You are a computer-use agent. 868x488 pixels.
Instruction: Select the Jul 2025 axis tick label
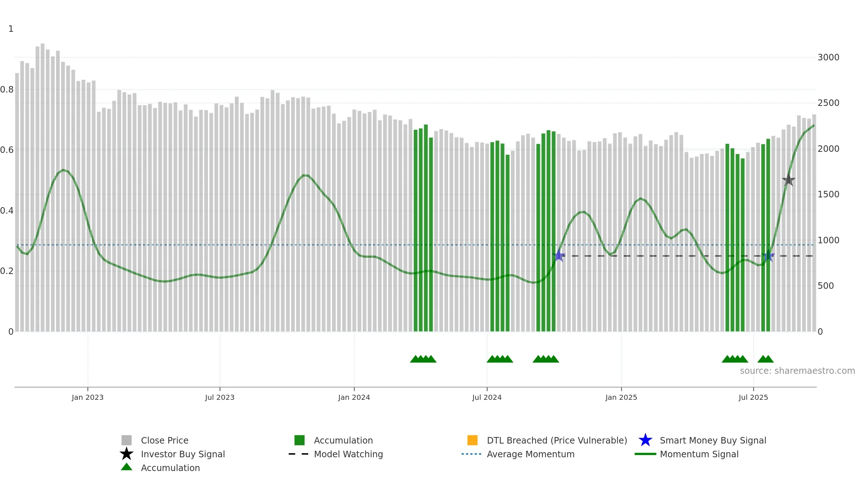(753, 397)
